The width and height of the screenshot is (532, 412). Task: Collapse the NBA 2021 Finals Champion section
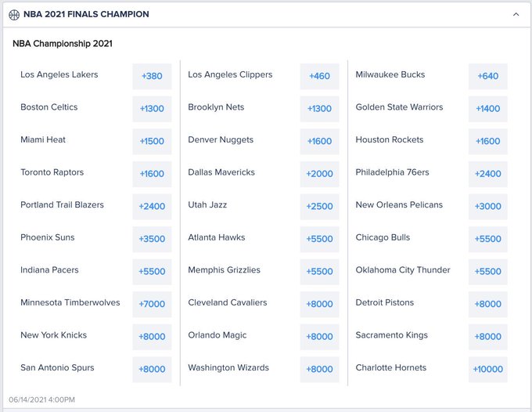(x=516, y=14)
